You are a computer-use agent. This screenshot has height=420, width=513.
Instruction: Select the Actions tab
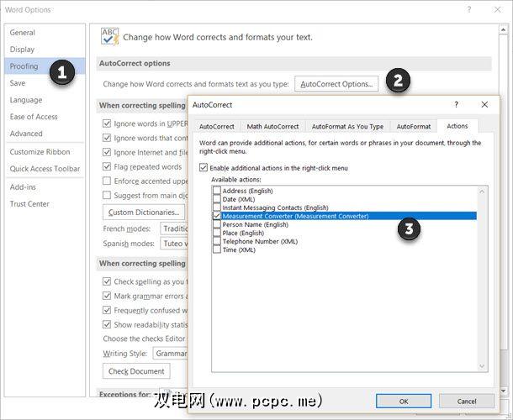(x=457, y=126)
